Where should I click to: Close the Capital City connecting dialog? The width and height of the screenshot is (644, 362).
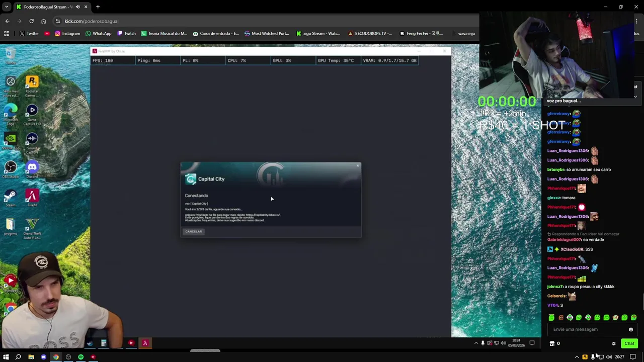pyautogui.click(x=358, y=165)
